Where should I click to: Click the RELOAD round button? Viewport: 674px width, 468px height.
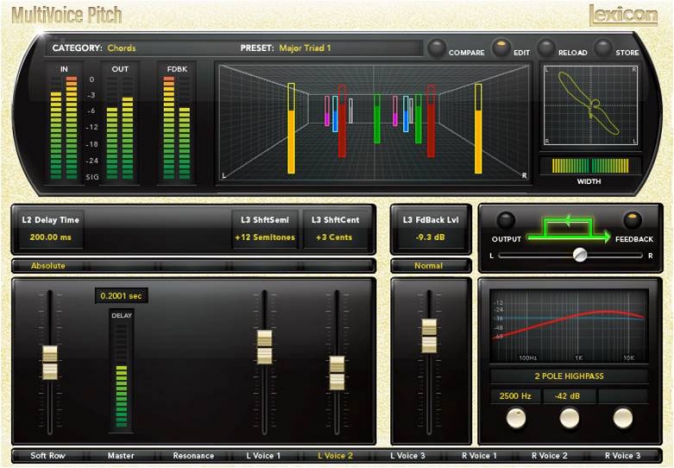[x=546, y=48]
